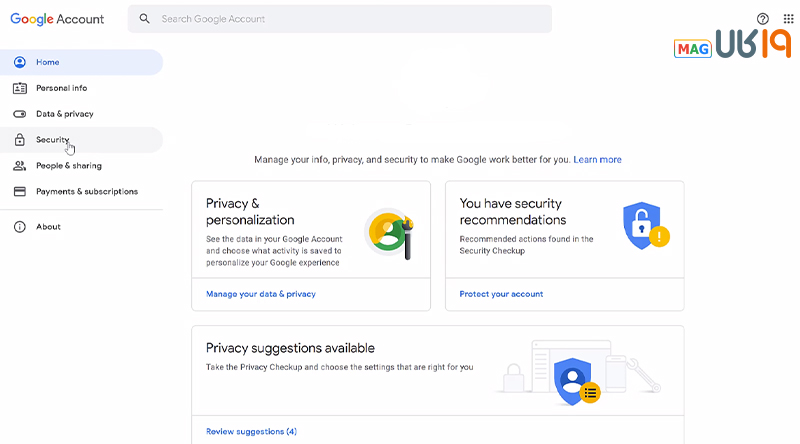Go to Personal info section
The height and width of the screenshot is (444, 800).
61,88
